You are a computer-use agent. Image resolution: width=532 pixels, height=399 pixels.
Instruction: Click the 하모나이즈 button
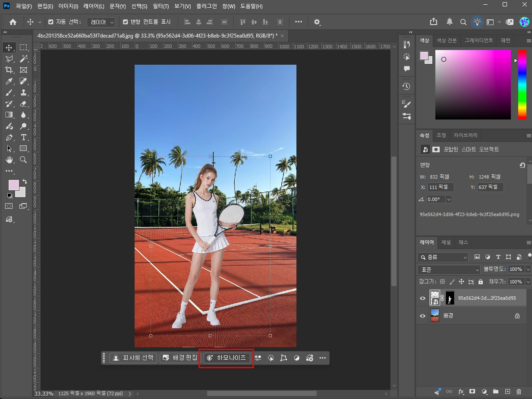click(x=227, y=358)
